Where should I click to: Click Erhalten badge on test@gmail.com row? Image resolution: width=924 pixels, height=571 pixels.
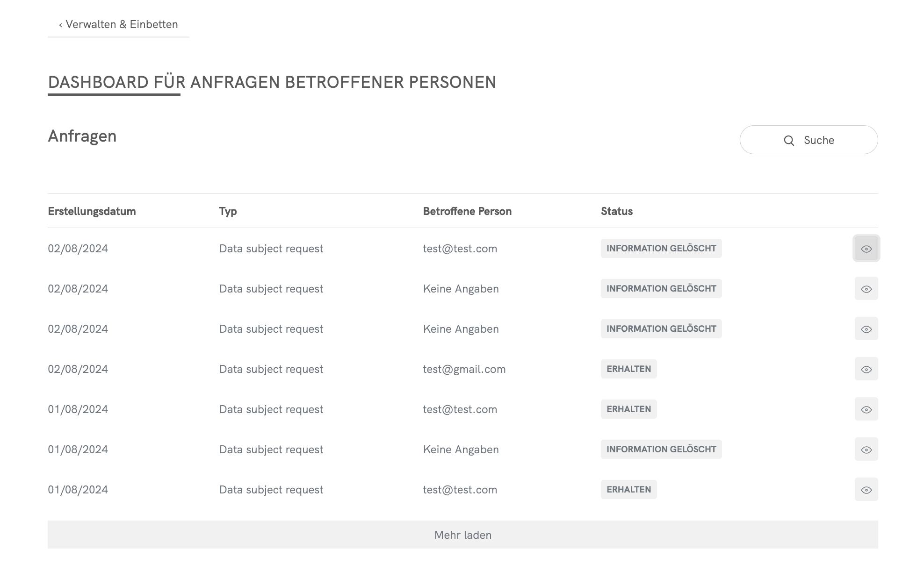(628, 369)
